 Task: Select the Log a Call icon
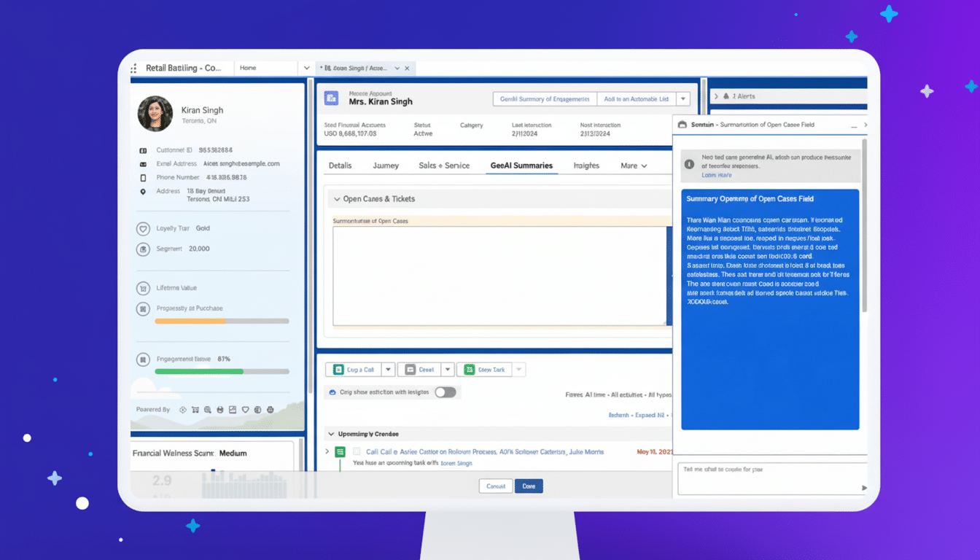[338, 370]
